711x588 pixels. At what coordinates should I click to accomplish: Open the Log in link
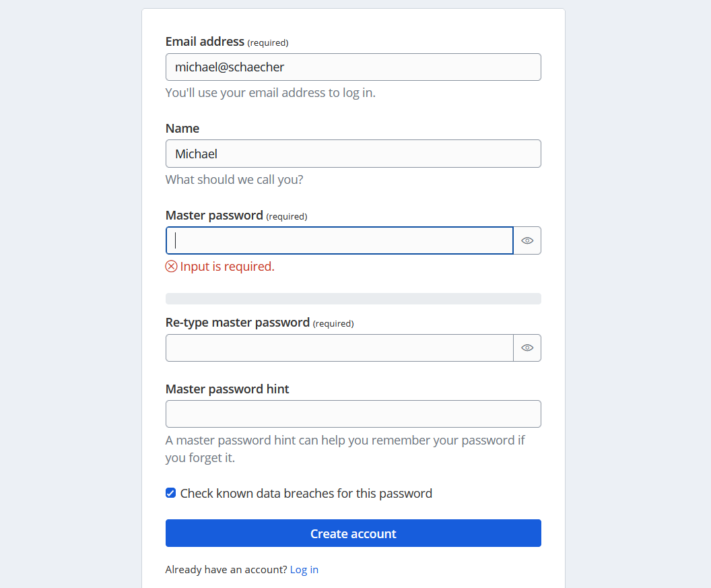click(x=304, y=569)
